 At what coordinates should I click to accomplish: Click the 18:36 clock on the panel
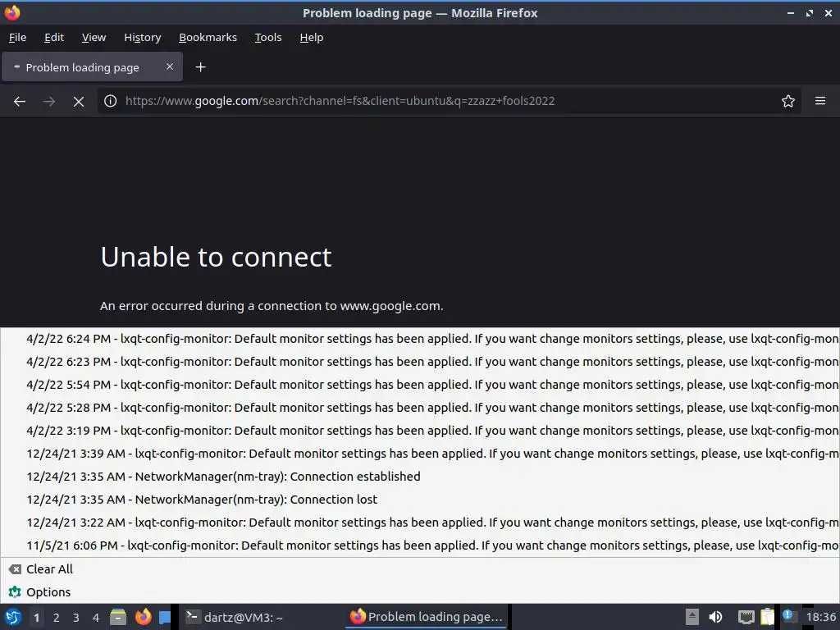(x=820, y=617)
